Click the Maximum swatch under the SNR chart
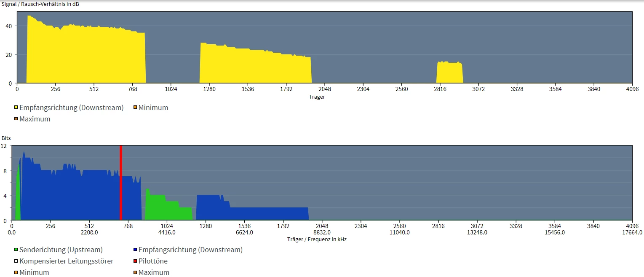The height and width of the screenshot is (277, 644). click(x=16, y=119)
